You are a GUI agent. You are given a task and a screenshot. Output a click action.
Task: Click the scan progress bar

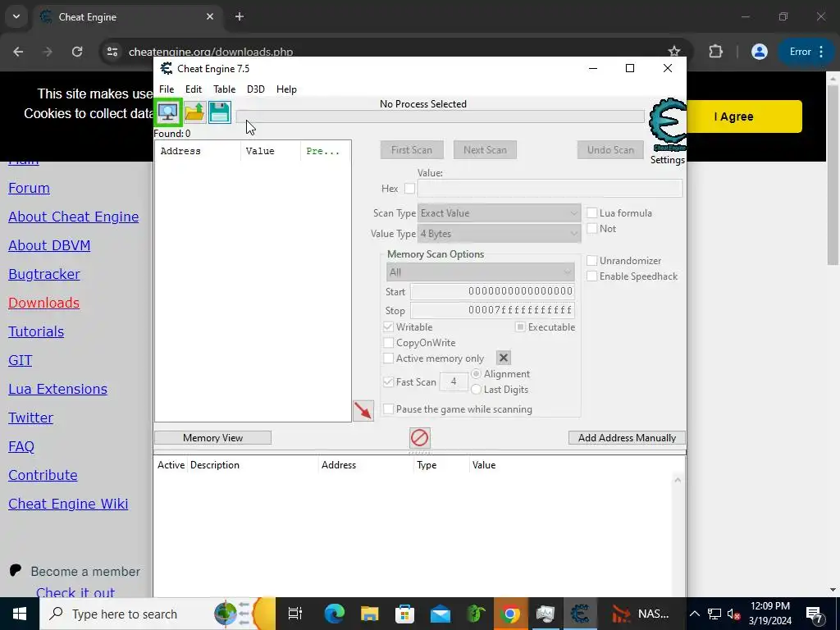(x=441, y=116)
